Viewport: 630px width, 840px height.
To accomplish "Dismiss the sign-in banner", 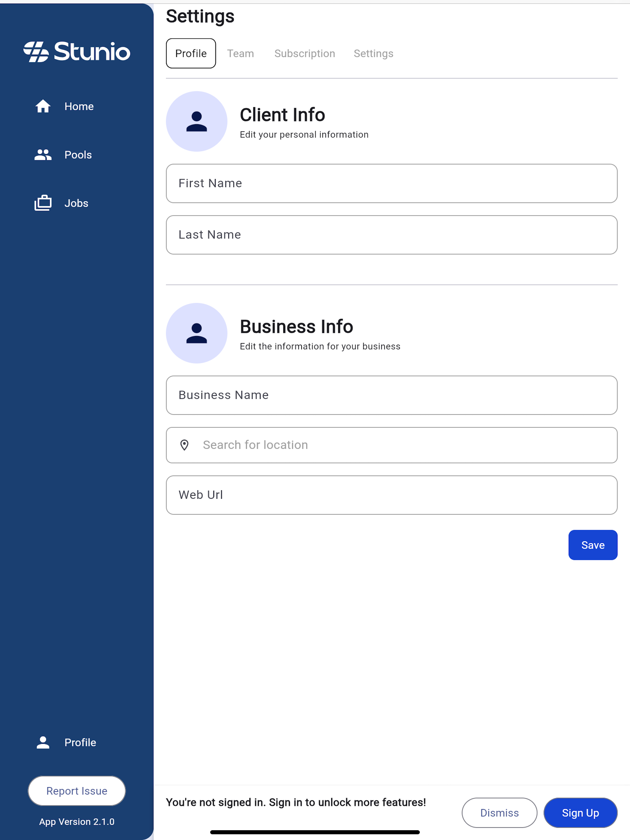I will 499,813.
